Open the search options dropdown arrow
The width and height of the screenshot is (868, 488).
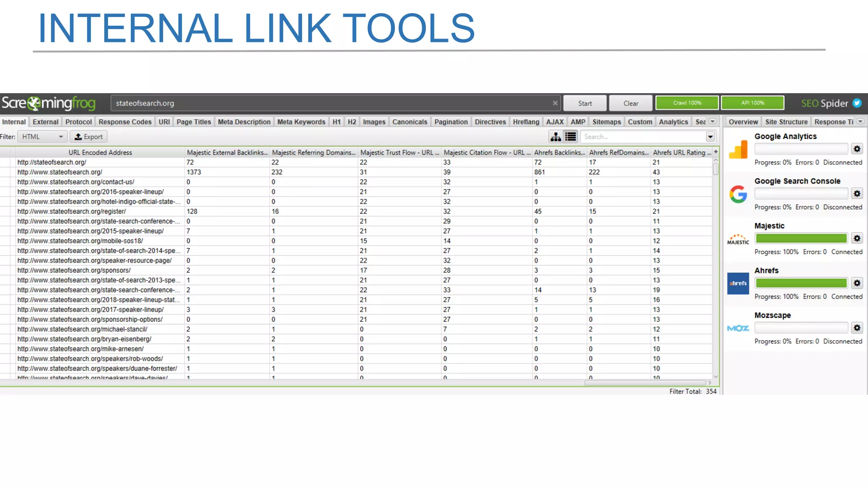coord(710,136)
